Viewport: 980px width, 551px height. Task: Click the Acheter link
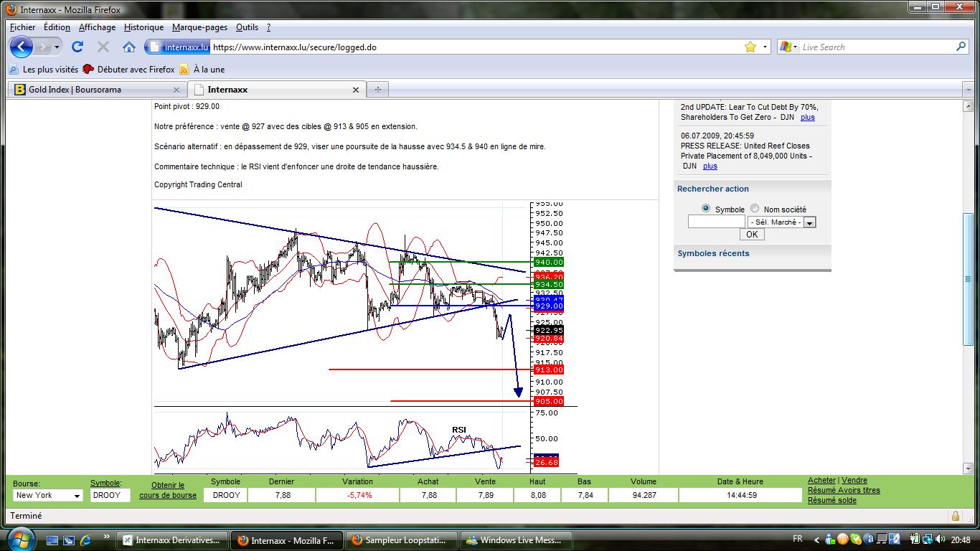point(821,481)
